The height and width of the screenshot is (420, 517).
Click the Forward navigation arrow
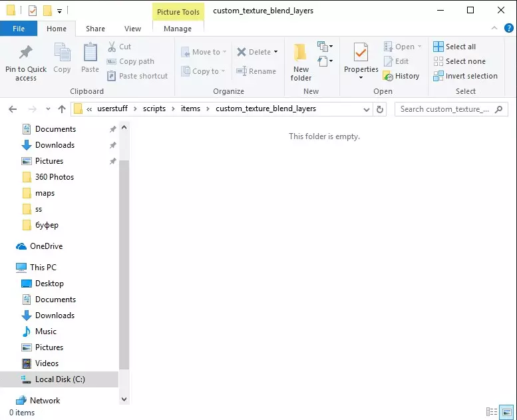[x=33, y=109]
